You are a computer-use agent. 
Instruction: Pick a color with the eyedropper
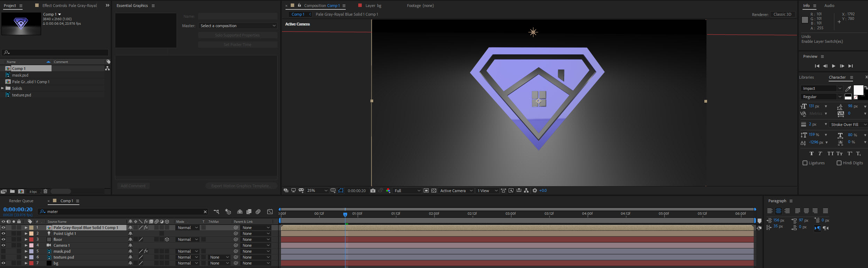(849, 88)
